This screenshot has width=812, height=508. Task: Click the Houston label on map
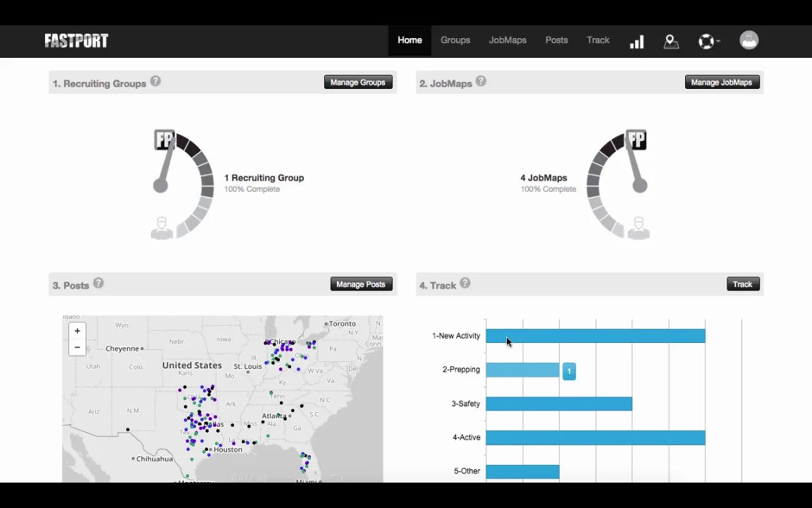coord(228,449)
